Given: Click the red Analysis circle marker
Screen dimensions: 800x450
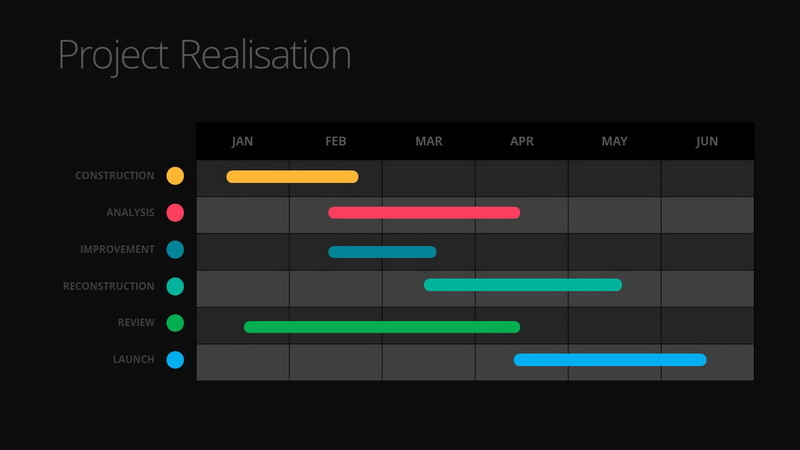Looking at the screenshot, I should coord(175,213).
